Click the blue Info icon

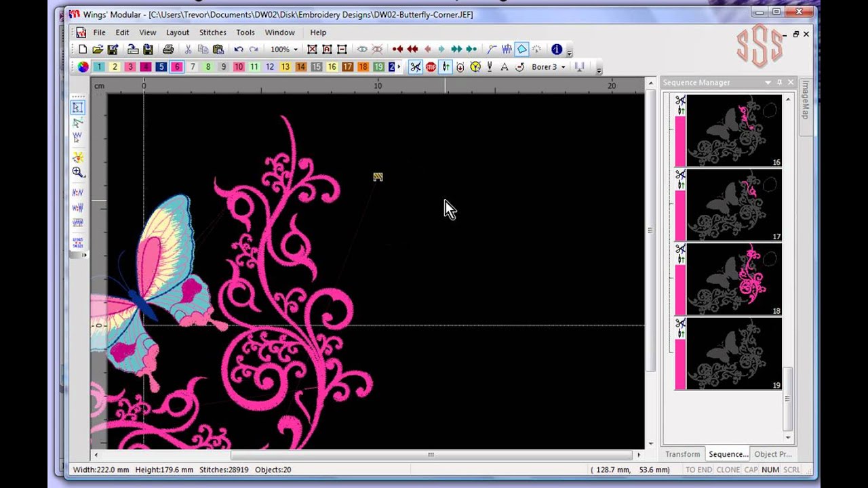tap(557, 49)
